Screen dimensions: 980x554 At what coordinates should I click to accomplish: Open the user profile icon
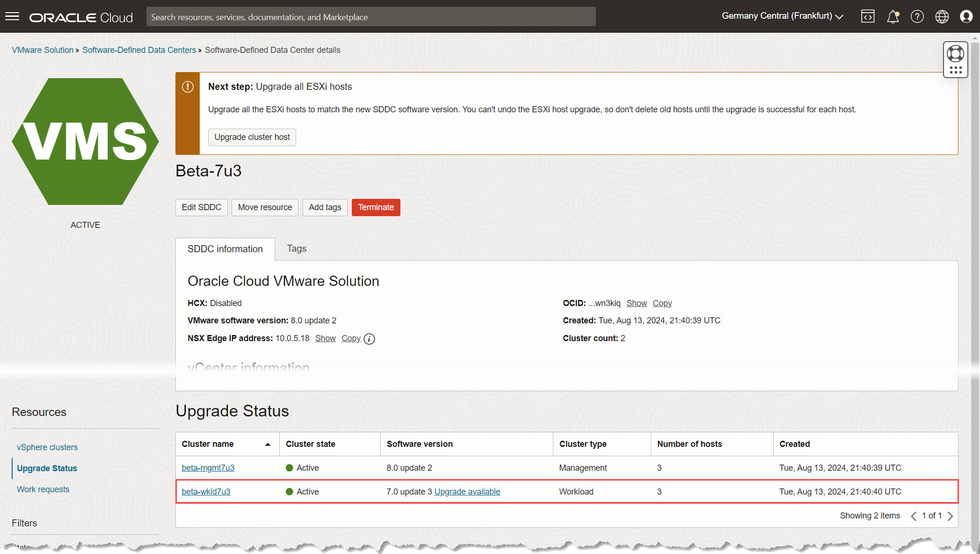[966, 17]
